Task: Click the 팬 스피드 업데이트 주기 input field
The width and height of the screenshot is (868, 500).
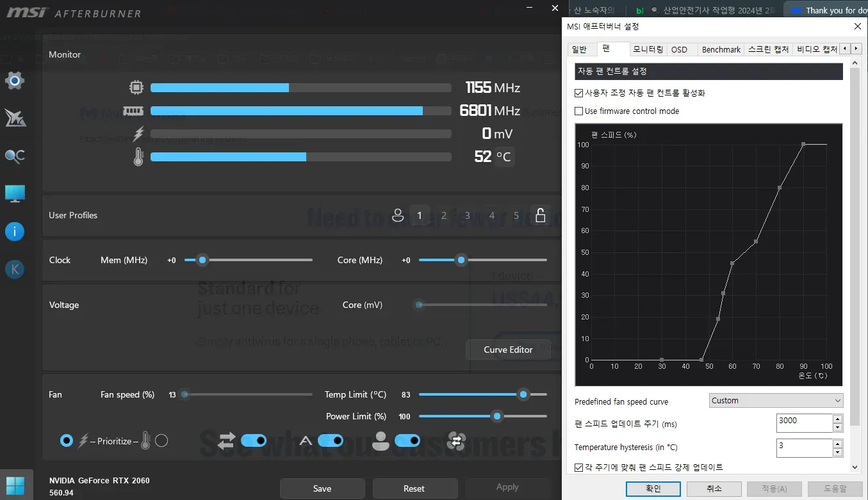Action: (x=804, y=423)
